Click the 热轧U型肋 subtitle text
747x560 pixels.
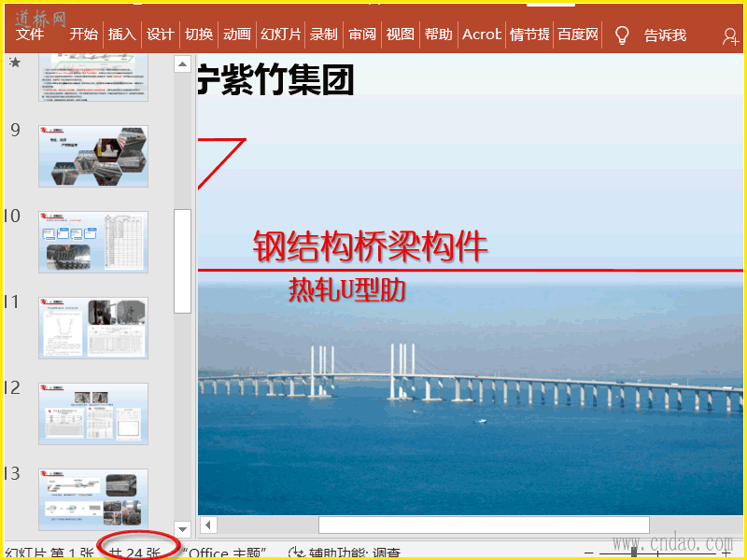coord(347,289)
